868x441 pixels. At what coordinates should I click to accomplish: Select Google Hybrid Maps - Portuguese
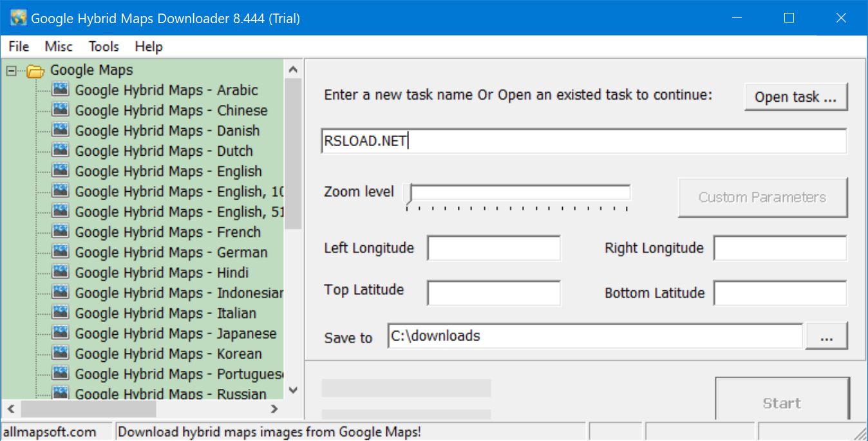(x=178, y=374)
